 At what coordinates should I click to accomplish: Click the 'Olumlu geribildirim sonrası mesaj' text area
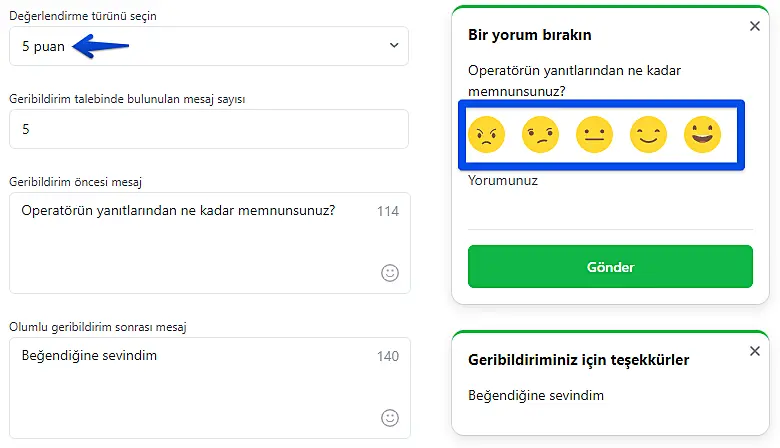pos(190,390)
